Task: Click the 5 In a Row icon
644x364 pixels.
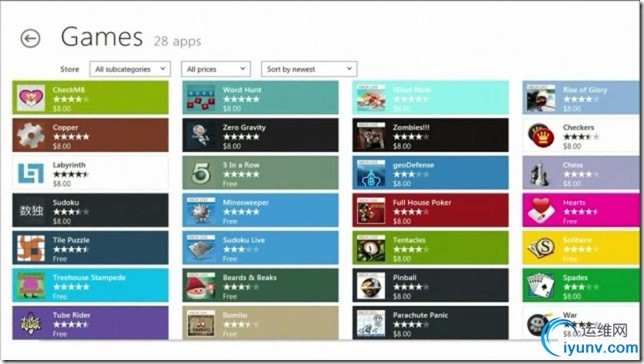Action: point(201,173)
